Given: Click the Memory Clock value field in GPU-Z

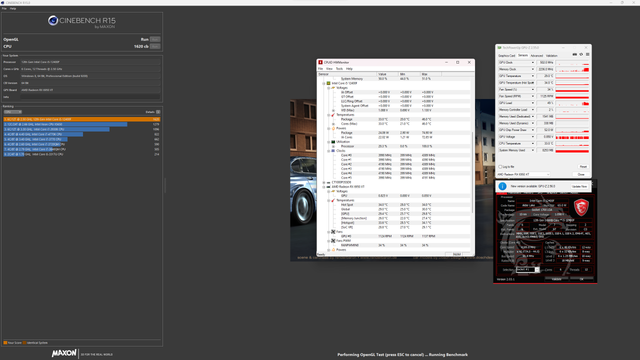Looking at the screenshot, I should pyautogui.click(x=545, y=69).
